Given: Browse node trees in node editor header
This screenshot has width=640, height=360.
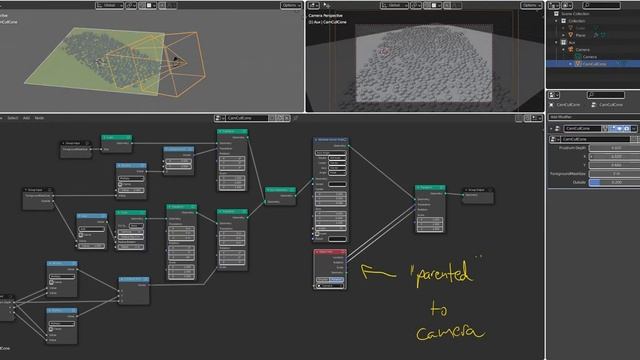Looking at the screenshot, I should [x=220, y=118].
